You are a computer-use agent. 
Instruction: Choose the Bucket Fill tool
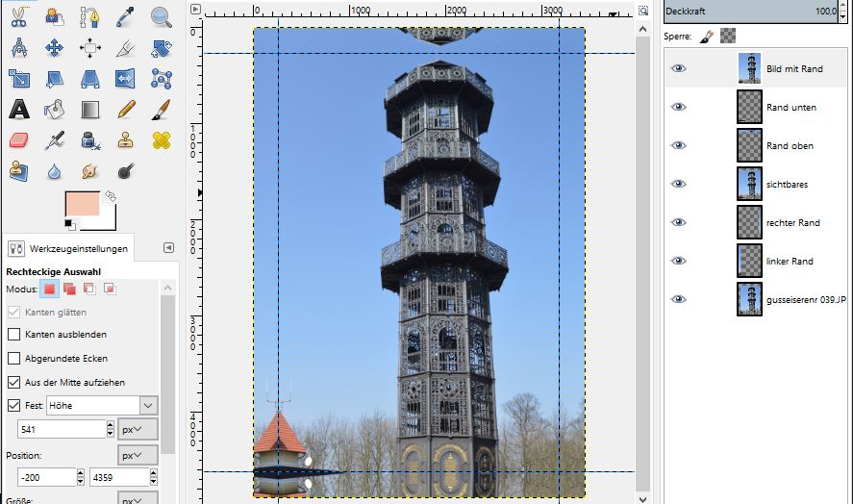54,109
